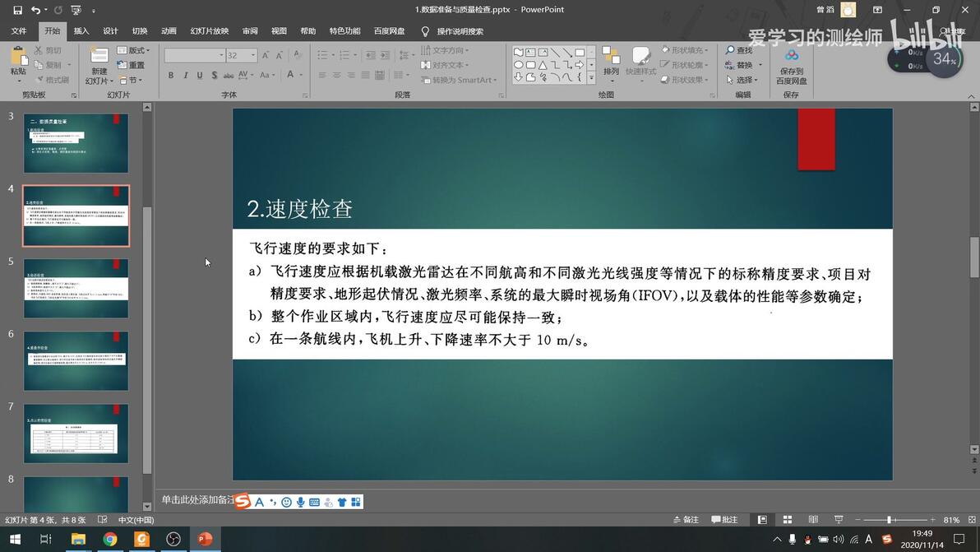Toggle Italic formatting in font group

click(186, 75)
